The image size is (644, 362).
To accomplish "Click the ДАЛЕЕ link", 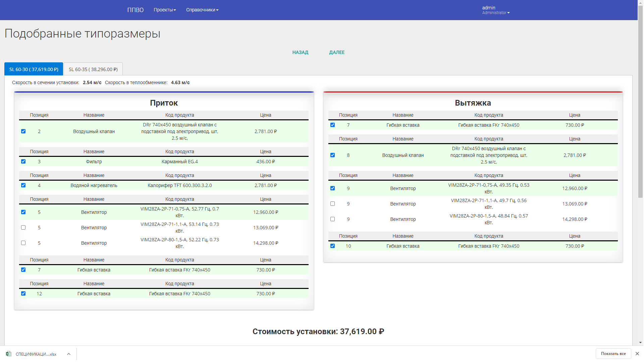I will tap(337, 52).
